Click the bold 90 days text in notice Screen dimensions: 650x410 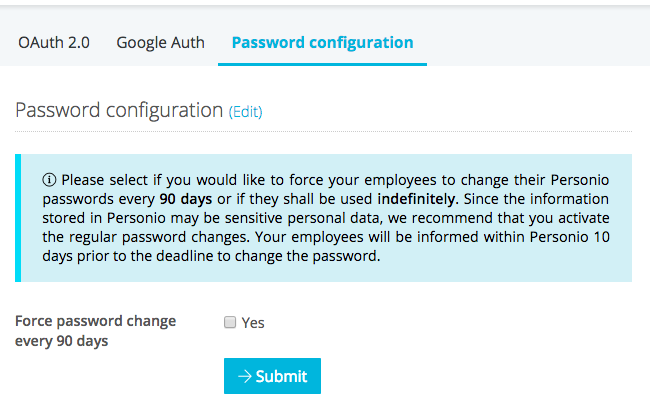pos(184,199)
